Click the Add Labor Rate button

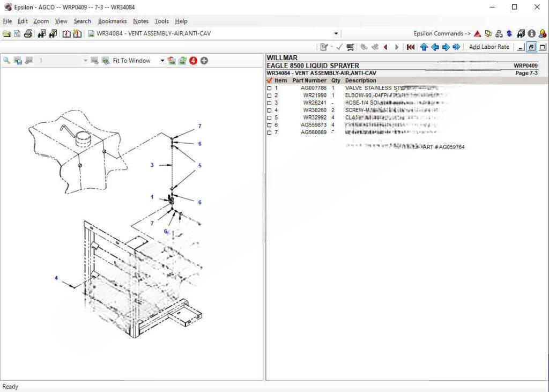point(488,47)
